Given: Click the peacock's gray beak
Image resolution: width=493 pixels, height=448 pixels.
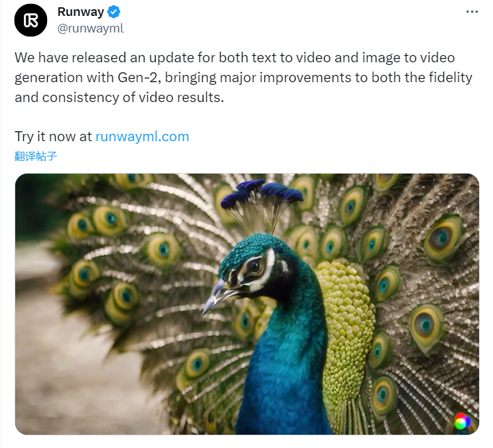Looking at the screenshot, I should click(218, 296).
